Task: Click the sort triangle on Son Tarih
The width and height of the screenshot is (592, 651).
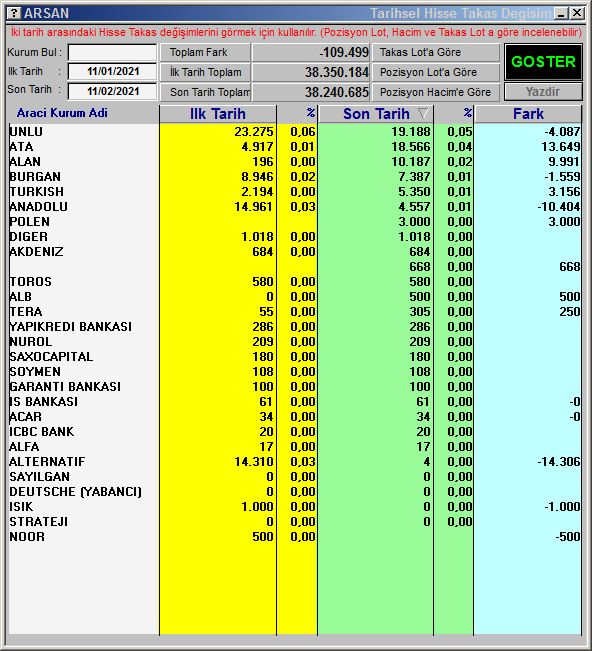Action: tap(423, 113)
